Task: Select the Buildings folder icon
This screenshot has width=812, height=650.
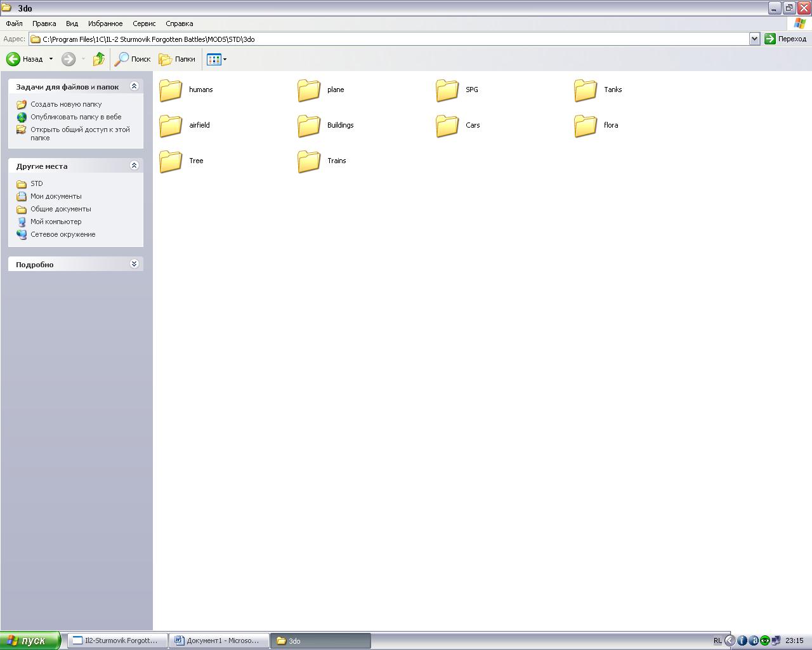Action: tap(309, 126)
